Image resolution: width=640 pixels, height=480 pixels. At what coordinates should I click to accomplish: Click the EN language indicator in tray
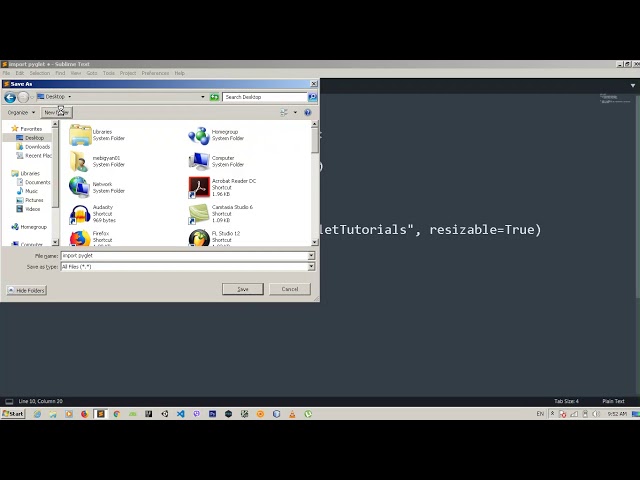[x=540, y=414]
